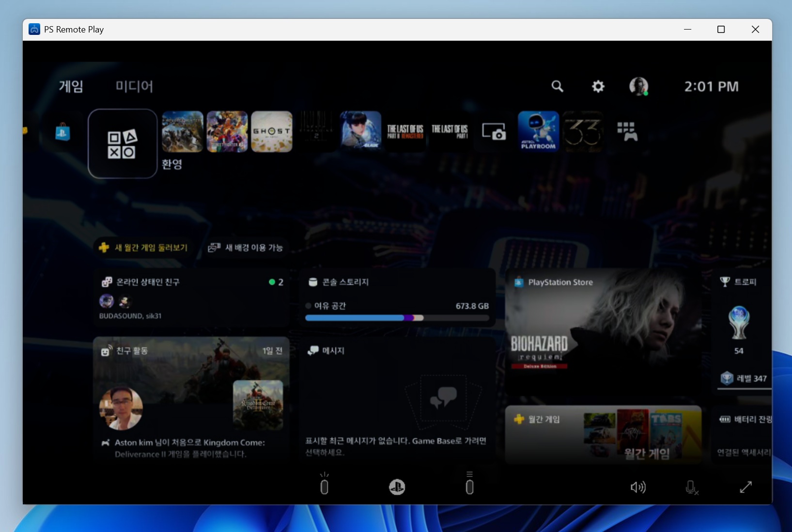Open the 온라인 상태인 친구 card
This screenshot has height=532, width=792.
point(191,298)
